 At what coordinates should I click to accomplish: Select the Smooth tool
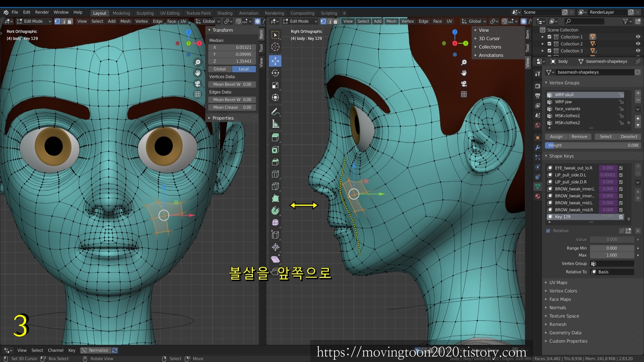pyautogui.click(x=275, y=223)
